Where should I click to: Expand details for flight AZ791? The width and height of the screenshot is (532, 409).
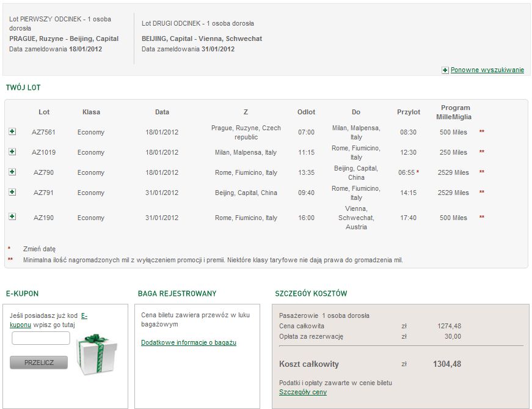click(x=12, y=192)
